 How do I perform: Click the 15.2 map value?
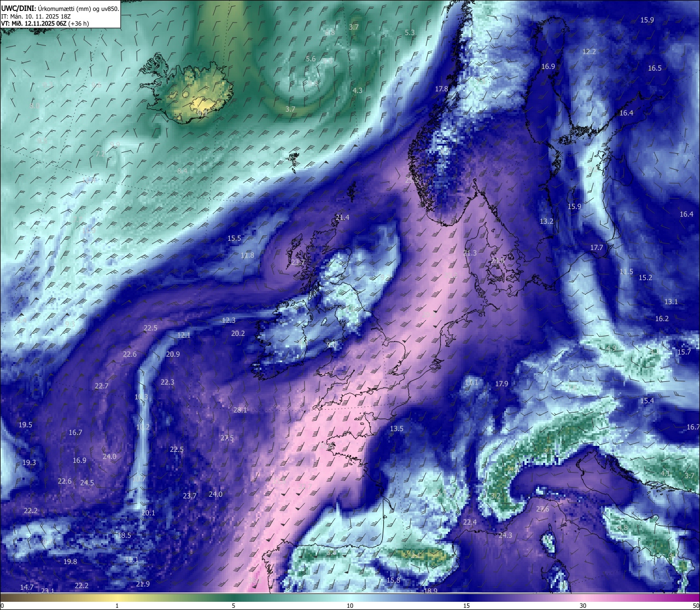645,277
